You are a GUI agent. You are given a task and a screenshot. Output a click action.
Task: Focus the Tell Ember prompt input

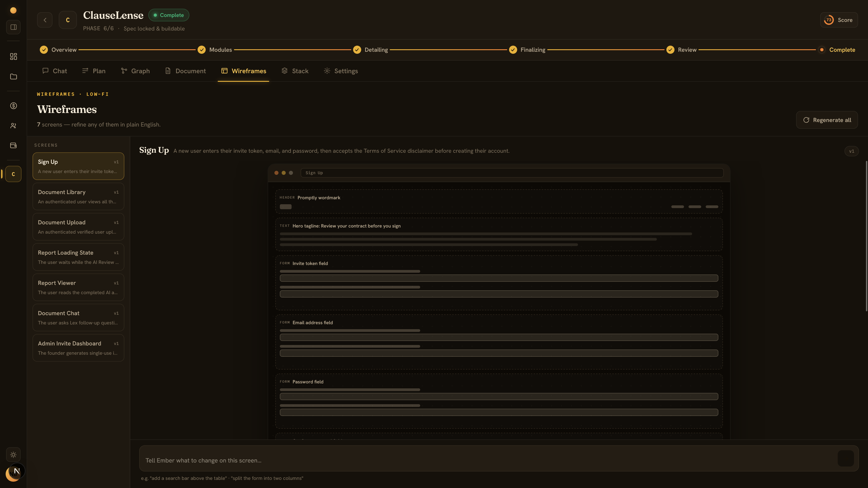(488, 460)
